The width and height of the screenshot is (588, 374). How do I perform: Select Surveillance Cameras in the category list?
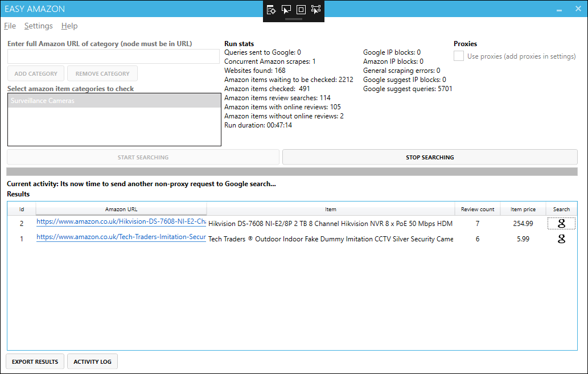pyautogui.click(x=114, y=101)
